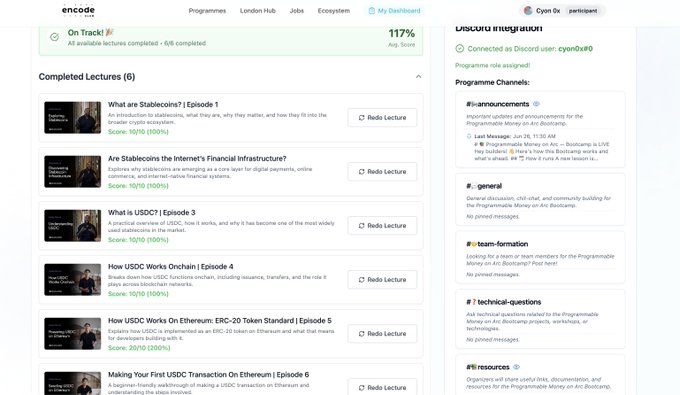Screen dimensions: 680x395
Task: Open the Internet's Financial Infrastructure lecture thumbnail
Action: [72, 172]
